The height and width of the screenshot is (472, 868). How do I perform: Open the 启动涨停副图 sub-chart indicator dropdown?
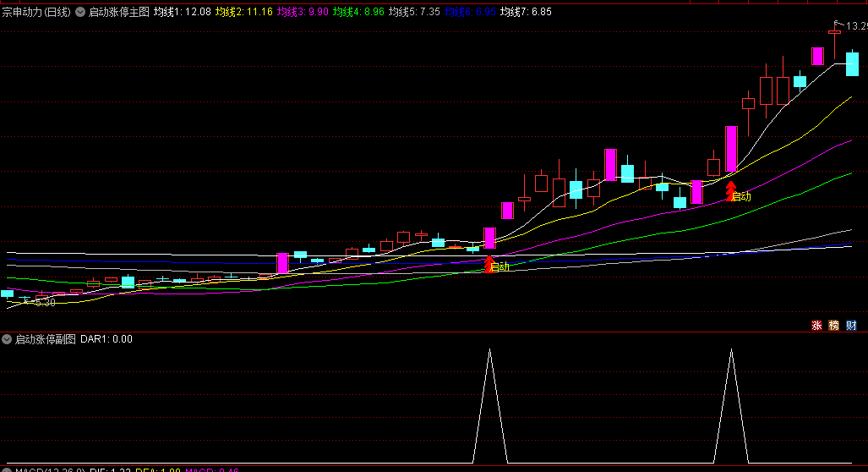[x=7, y=339]
